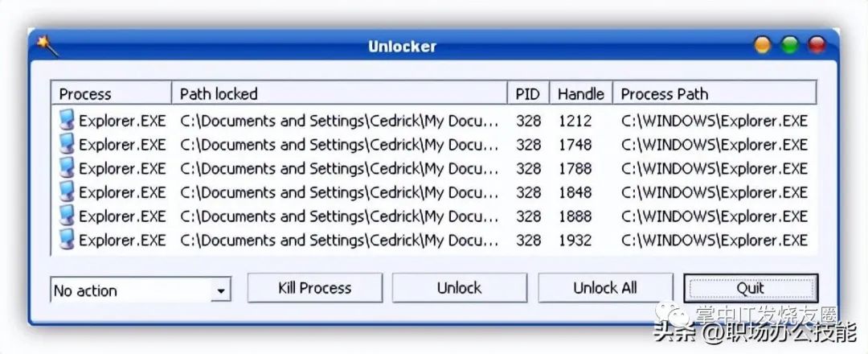Sort by PID column header
This screenshot has width=868, height=354.
point(528,93)
